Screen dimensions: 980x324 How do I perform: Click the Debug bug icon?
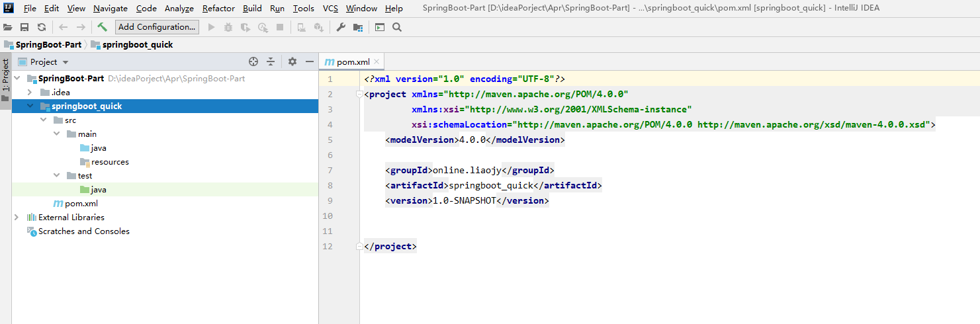pos(228,27)
